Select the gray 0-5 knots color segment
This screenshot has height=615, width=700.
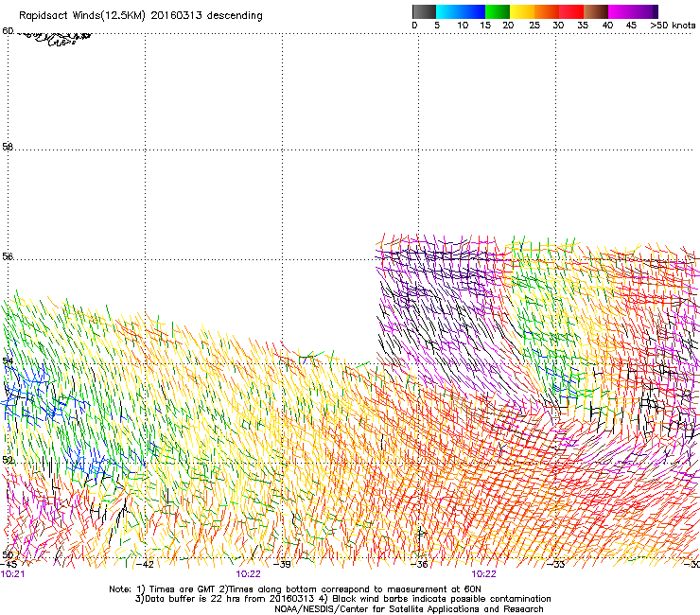pos(424,11)
